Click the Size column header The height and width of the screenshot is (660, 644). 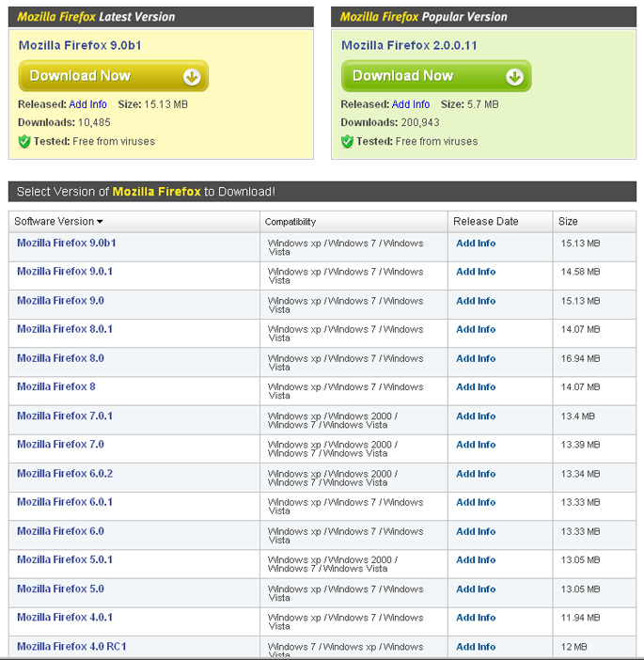tap(568, 221)
